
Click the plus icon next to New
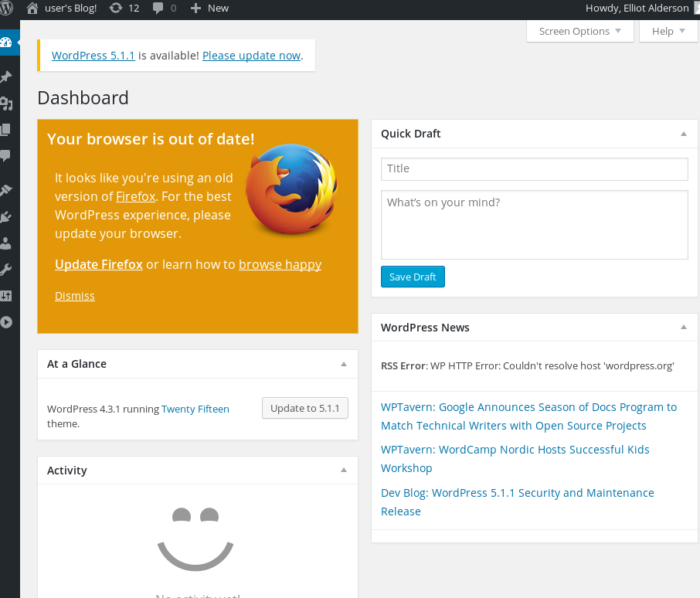tap(195, 8)
